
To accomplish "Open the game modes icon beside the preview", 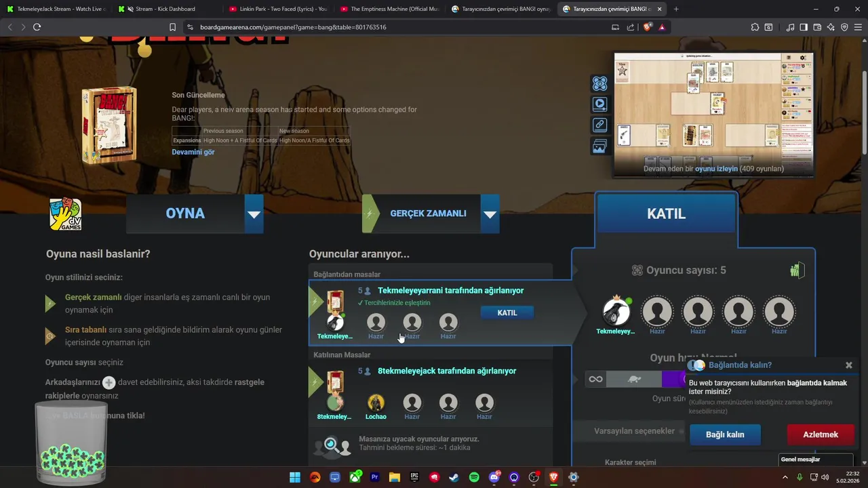I will 599,83.
